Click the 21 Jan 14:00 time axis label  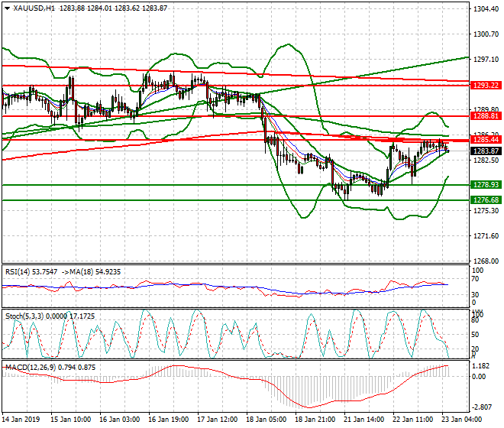click(363, 420)
